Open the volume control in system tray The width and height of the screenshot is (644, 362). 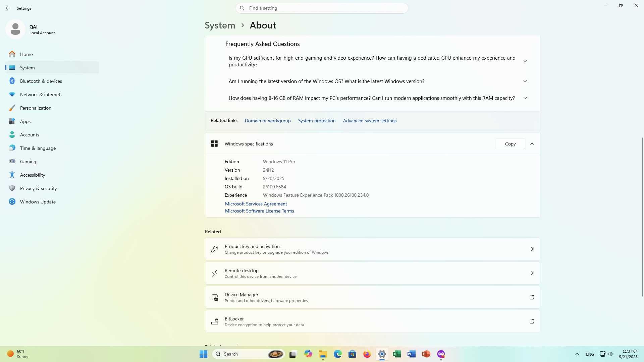(610, 354)
